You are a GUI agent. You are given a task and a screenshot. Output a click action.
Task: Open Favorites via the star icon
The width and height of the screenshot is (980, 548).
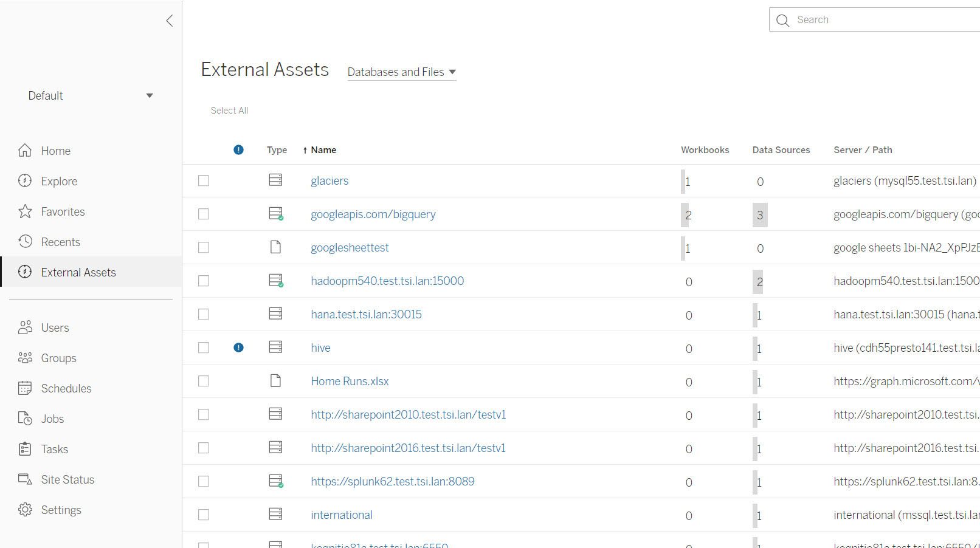25,211
